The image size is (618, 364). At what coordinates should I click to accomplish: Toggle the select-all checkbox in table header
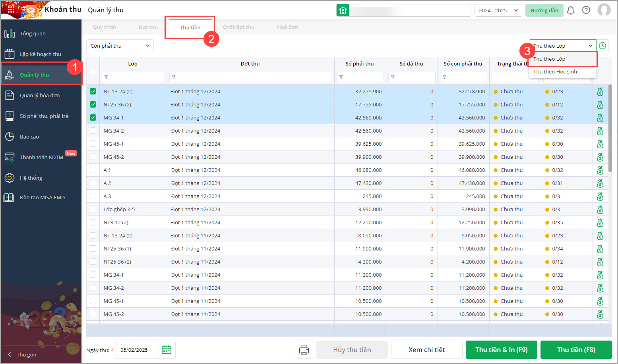(x=93, y=72)
